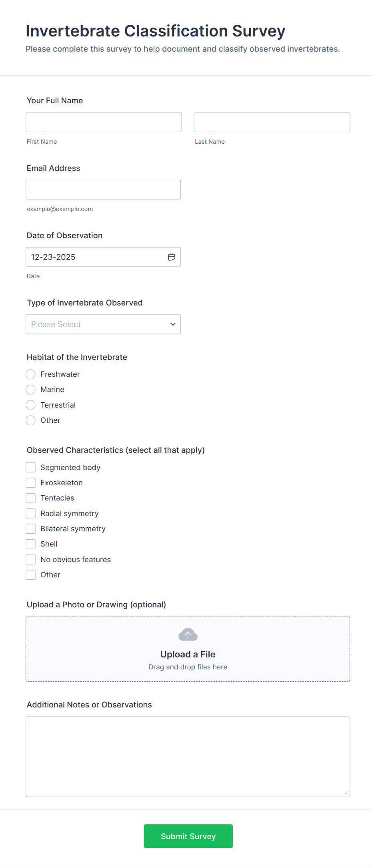
Task: Enable the Shell characteristic
Action: [x=30, y=544]
